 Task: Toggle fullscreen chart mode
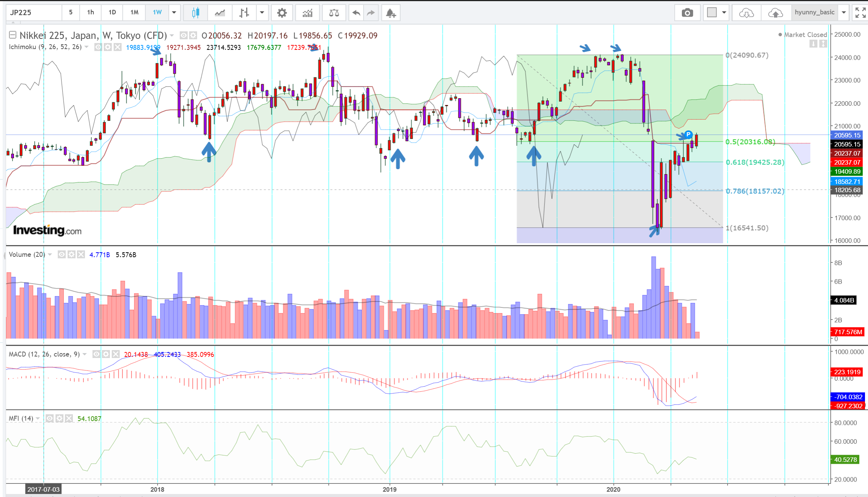[x=860, y=13]
